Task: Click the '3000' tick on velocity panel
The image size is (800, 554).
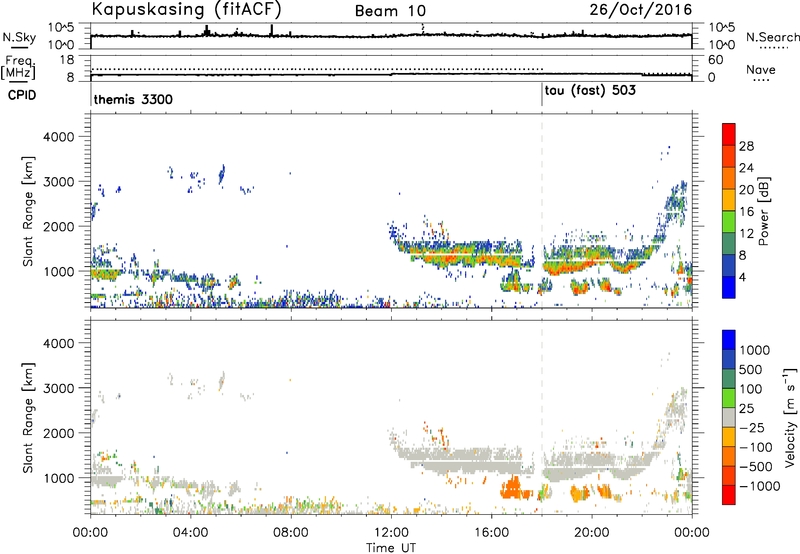Action: tap(58, 388)
